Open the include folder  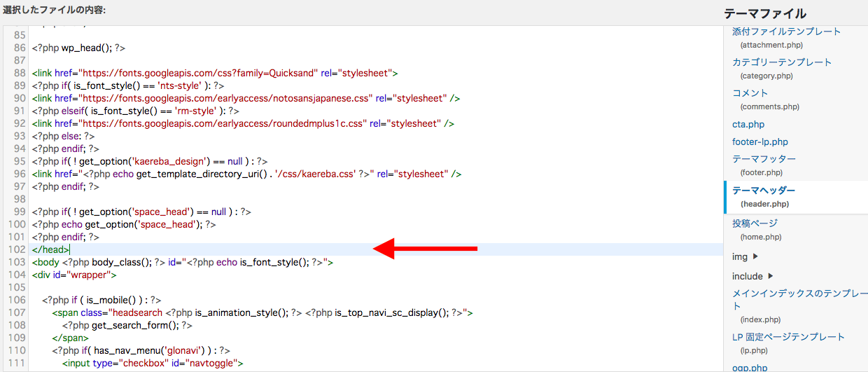click(748, 276)
